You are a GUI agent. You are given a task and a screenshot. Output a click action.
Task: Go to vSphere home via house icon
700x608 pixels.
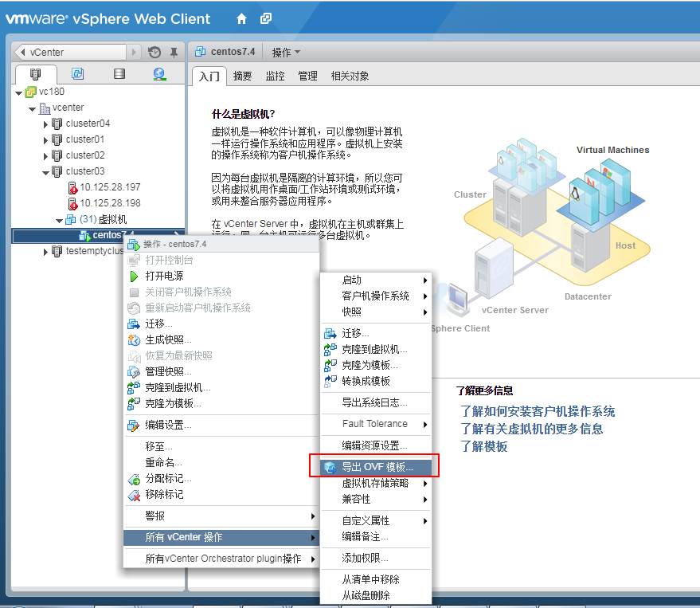(241, 19)
